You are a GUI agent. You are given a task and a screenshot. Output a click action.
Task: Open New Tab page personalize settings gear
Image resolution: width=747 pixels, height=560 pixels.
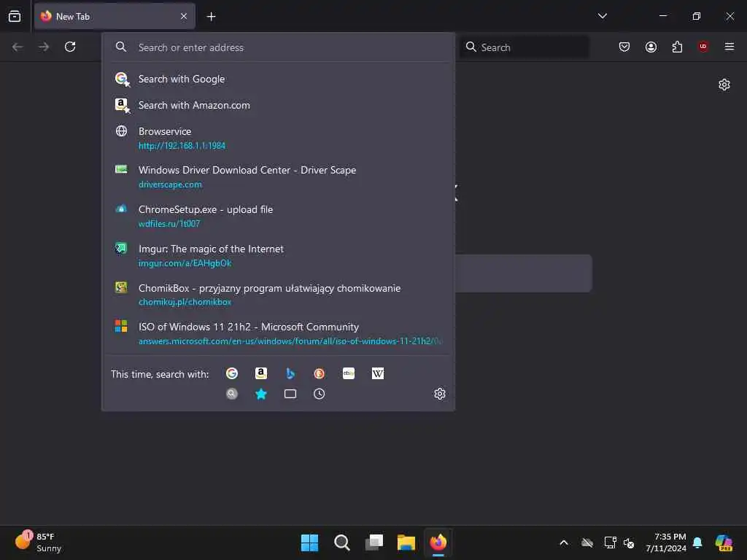click(724, 85)
